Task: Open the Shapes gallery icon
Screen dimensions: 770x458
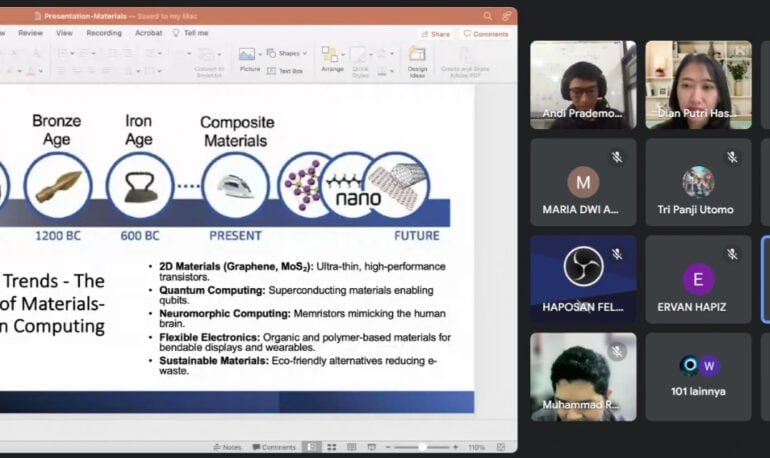Action: tap(271, 53)
